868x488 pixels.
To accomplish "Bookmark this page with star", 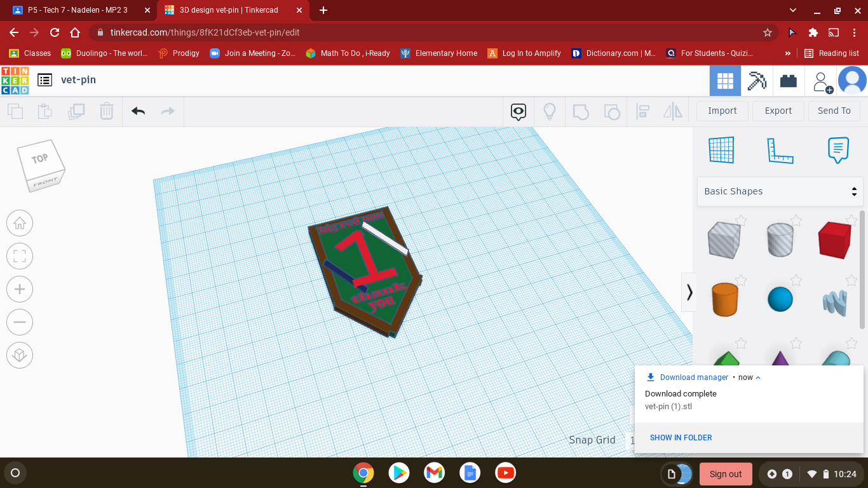I will coord(768,32).
